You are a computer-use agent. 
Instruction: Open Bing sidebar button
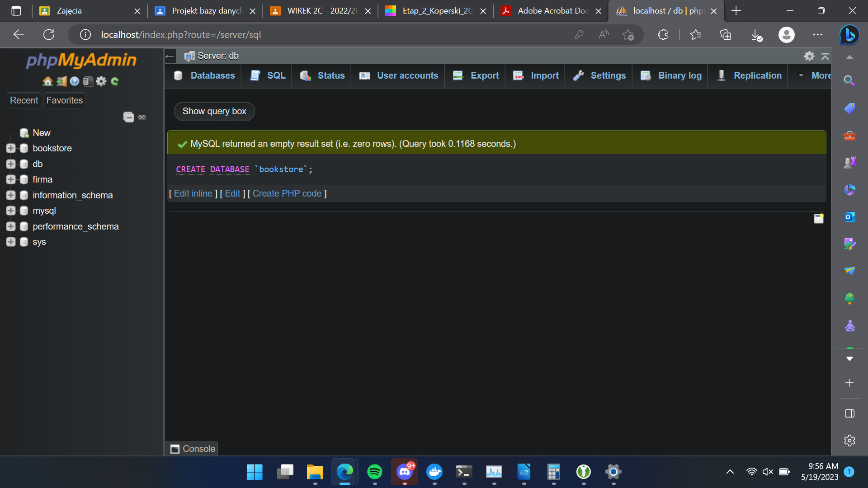click(849, 35)
